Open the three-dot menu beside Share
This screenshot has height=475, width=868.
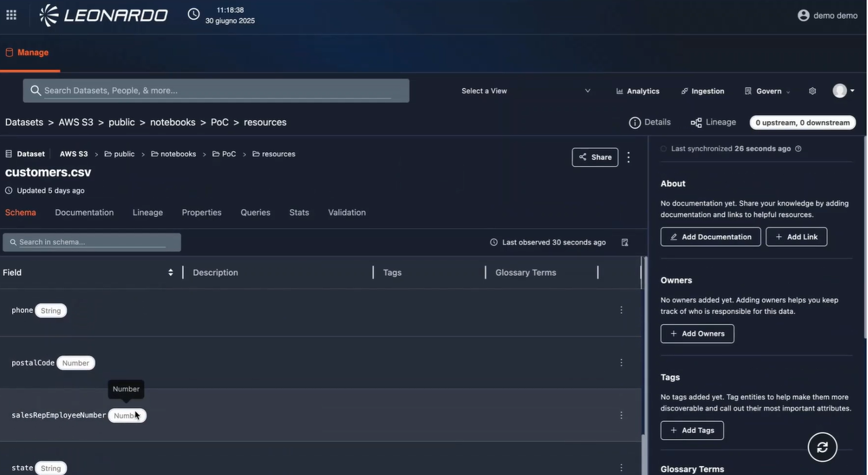[x=629, y=157]
